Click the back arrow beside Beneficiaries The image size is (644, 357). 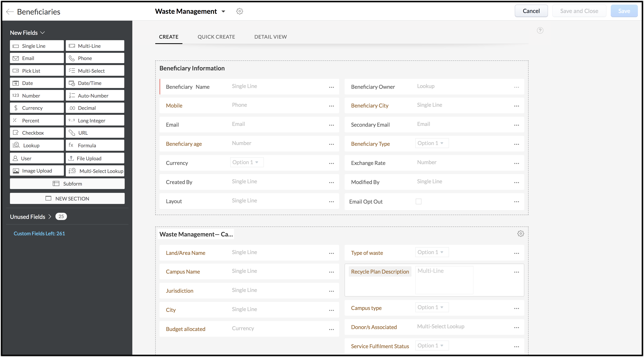point(10,11)
